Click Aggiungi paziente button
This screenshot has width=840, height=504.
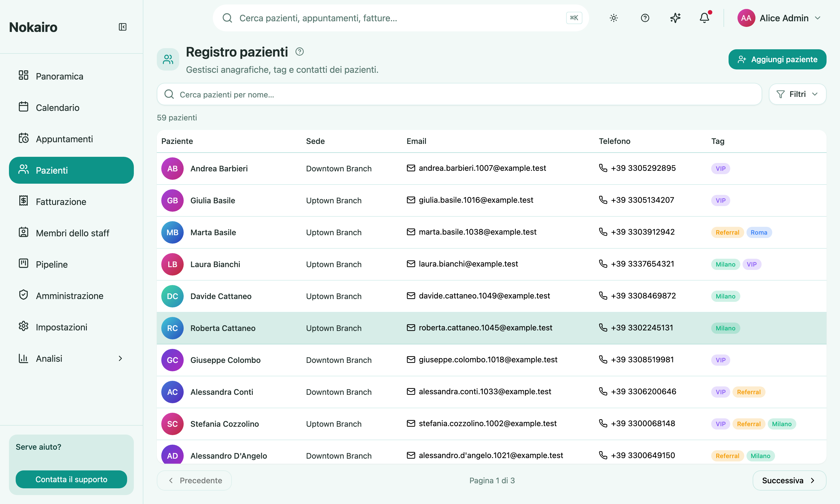777,59
